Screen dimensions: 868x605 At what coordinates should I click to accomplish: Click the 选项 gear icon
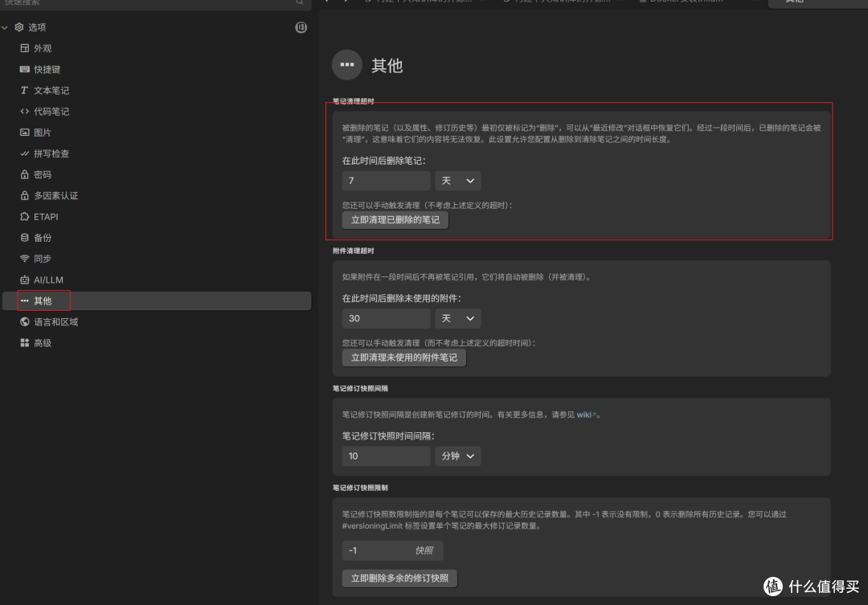(19, 27)
